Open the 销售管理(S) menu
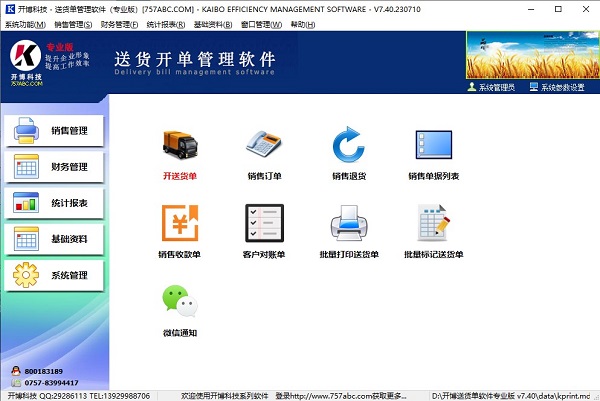Screen dimensions: 600x401 (73, 24)
